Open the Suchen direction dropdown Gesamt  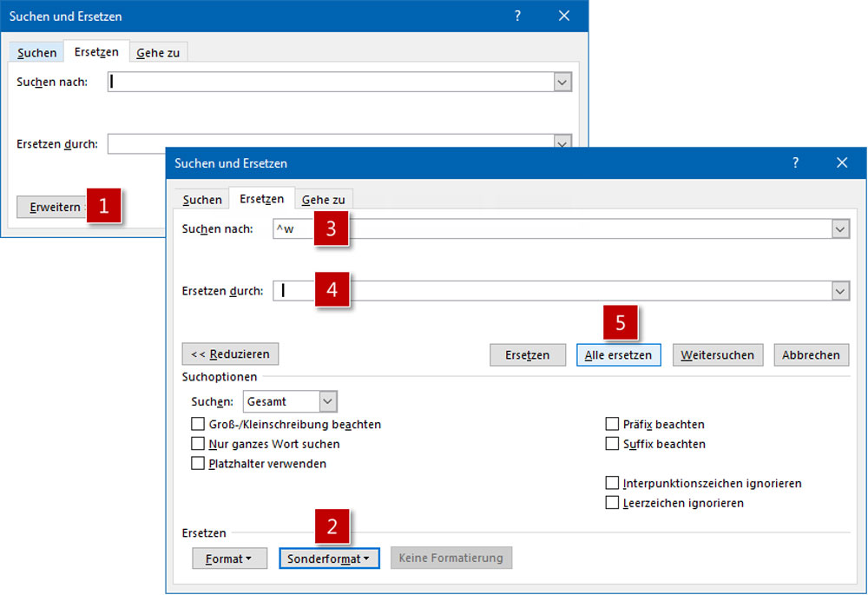(x=327, y=401)
